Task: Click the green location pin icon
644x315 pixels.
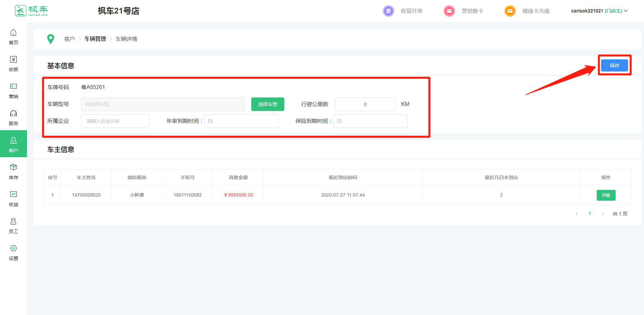Action: pyautogui.click(x=51, y=39)
